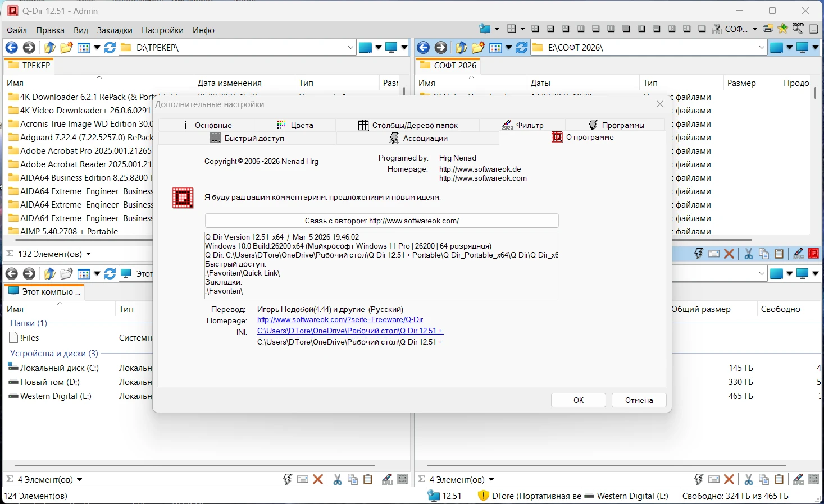Screen dimensions: 824x504
Task: Open the Закладки menu
Action: point(115,30)
